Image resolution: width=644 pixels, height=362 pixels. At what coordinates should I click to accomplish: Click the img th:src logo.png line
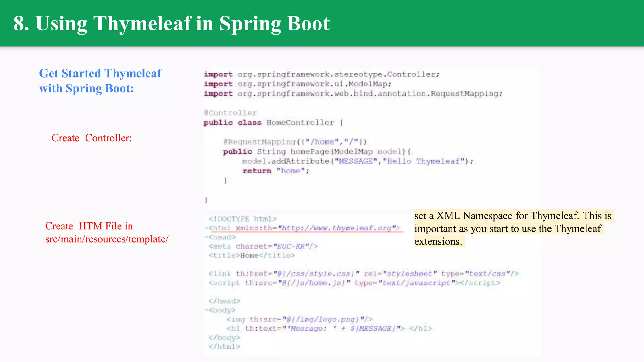click(x=299, y=319)
